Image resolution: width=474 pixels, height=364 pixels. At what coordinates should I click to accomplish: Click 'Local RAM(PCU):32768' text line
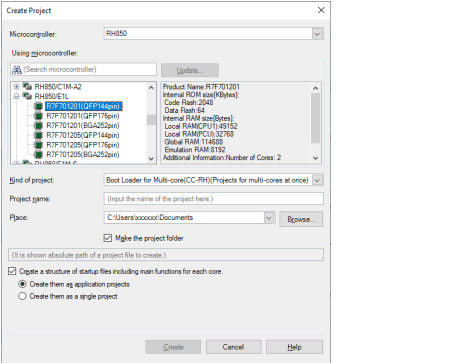199,134
